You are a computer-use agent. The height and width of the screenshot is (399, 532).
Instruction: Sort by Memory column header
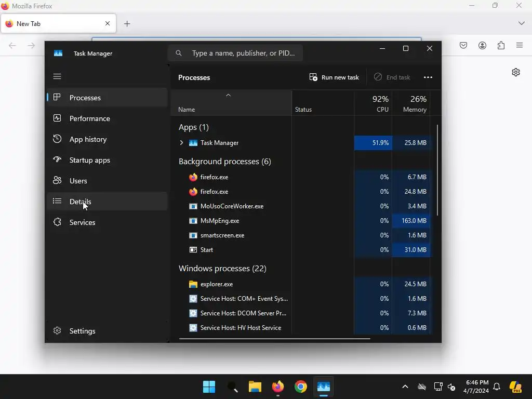411,103
